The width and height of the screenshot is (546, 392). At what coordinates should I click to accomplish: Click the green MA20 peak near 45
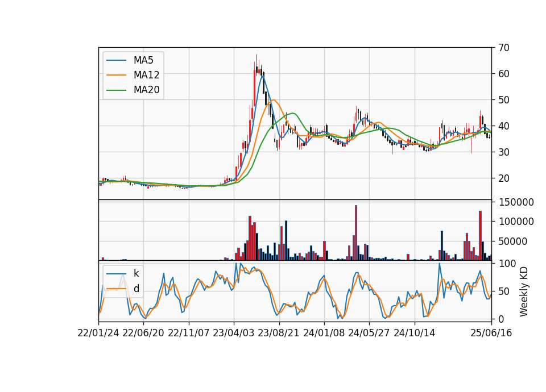(293, 113)
